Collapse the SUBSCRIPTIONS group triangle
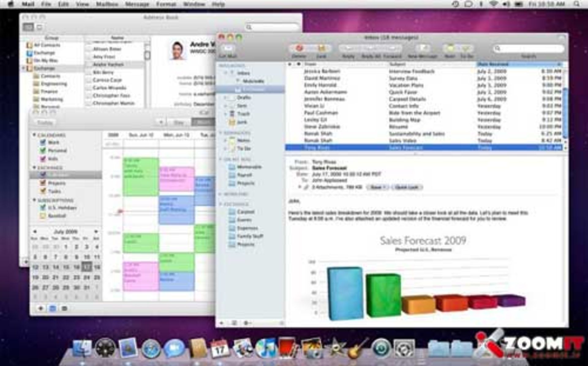The height and width of the screenshot is (366, 588). 34,200
